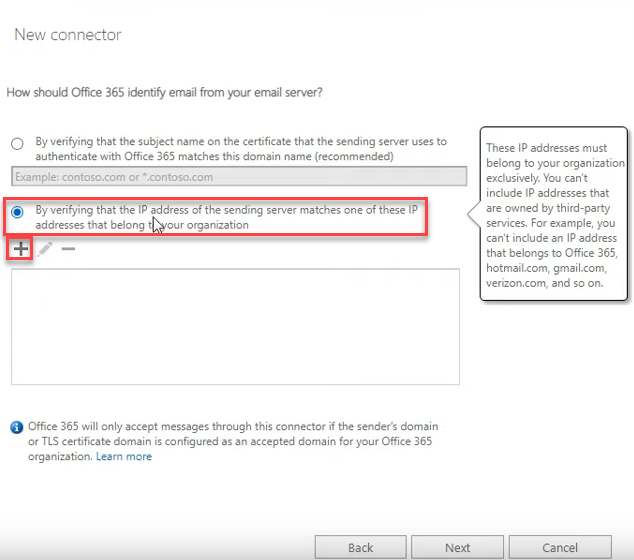Click the 'New connector' heading text

coord(68,35)
